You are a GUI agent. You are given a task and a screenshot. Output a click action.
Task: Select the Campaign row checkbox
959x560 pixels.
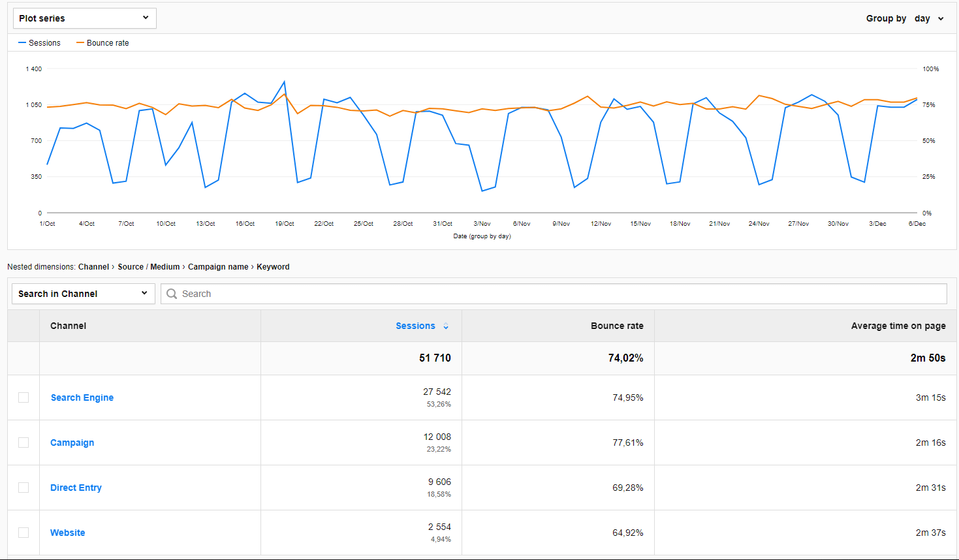pyautogui.click(x=24, y=443)
